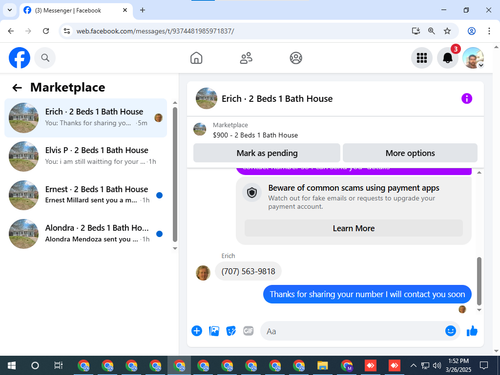Click the address bar URL
This screenshot has width=500, height=375.
[155, 31]
